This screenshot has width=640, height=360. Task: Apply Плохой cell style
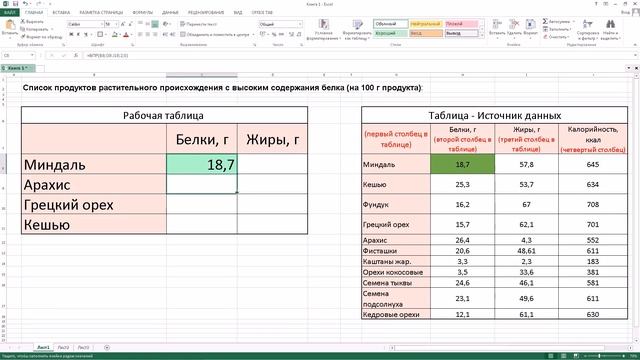pos(461,24)
